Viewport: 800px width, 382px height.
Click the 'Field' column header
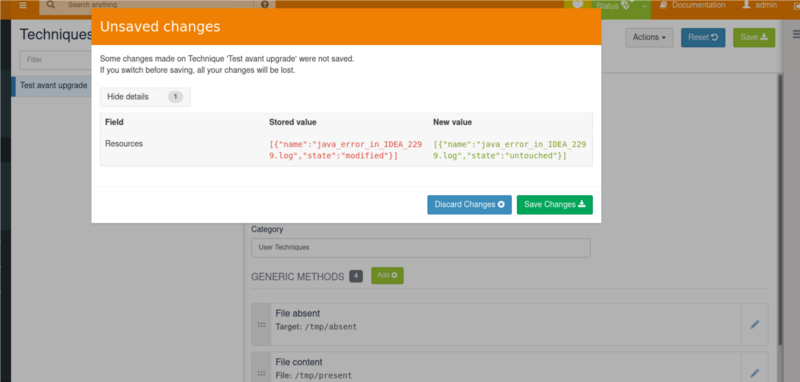click(x=114, y=122)
